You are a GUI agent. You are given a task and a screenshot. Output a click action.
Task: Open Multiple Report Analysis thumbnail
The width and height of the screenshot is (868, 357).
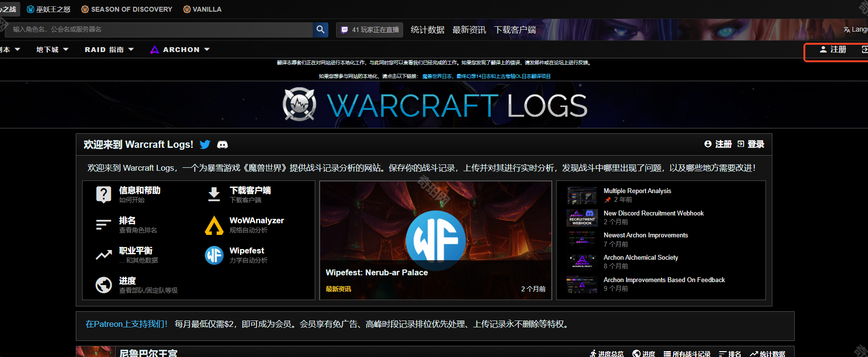(582, 195)
